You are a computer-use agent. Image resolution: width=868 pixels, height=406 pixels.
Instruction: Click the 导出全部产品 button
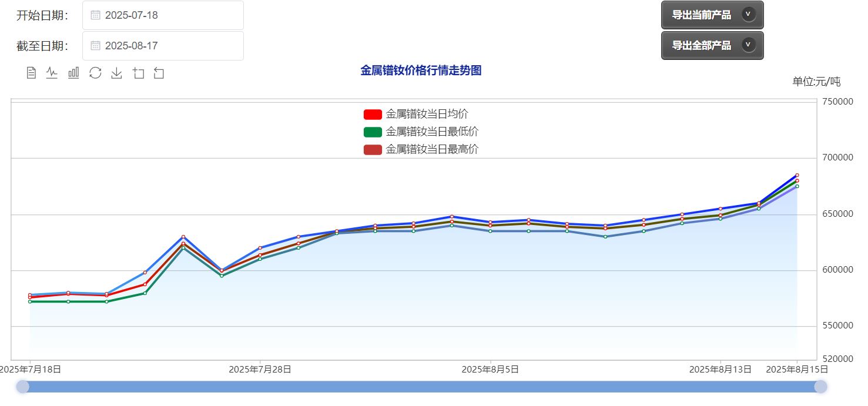[712, 45]
